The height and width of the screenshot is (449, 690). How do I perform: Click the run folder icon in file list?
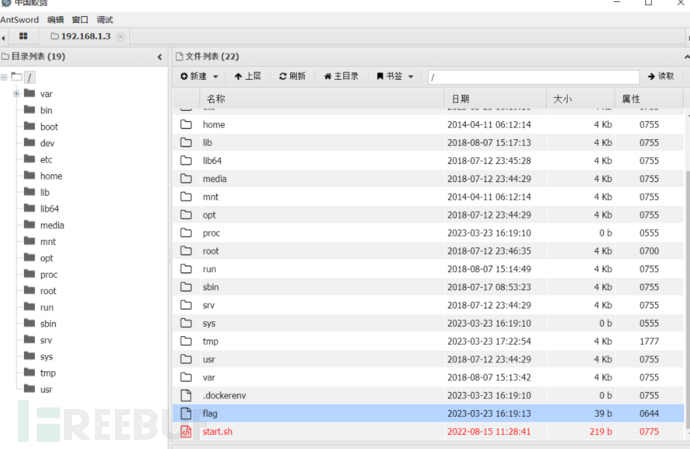click(186, 269)
